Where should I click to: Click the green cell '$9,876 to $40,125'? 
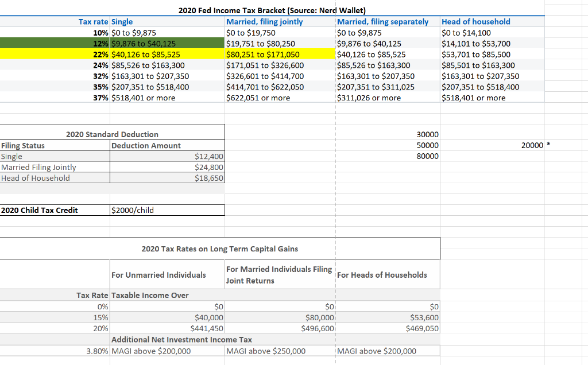pos(167,44)
